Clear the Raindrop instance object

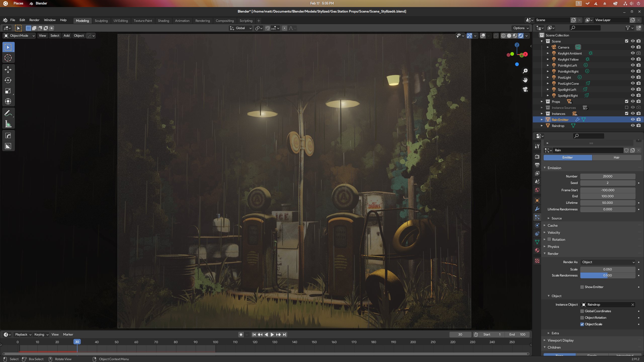click(633, 305)
